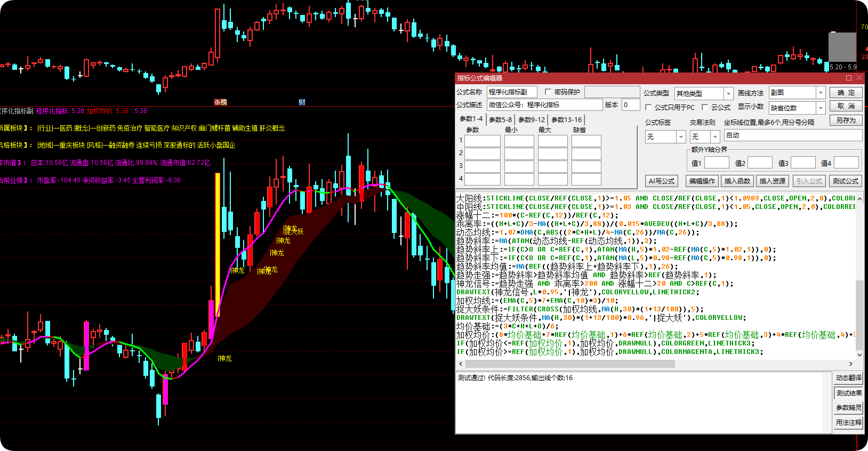Open the 参数精灵 panel

(x=848, y=408)
